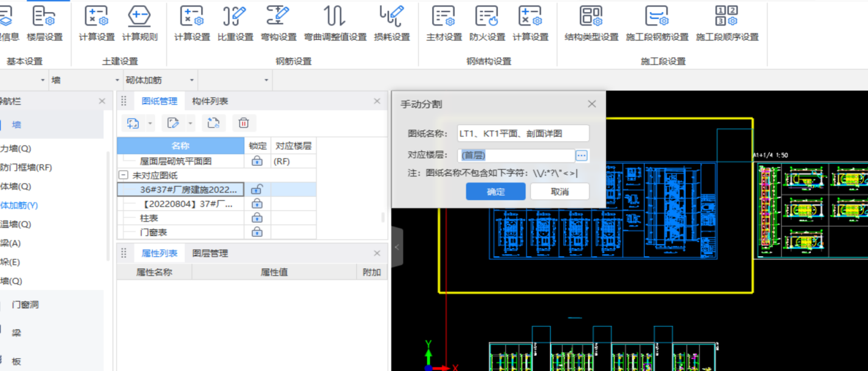Switch to 图纸管理 tab
This screenshot has width=868, height=371.
pos(159,101)
